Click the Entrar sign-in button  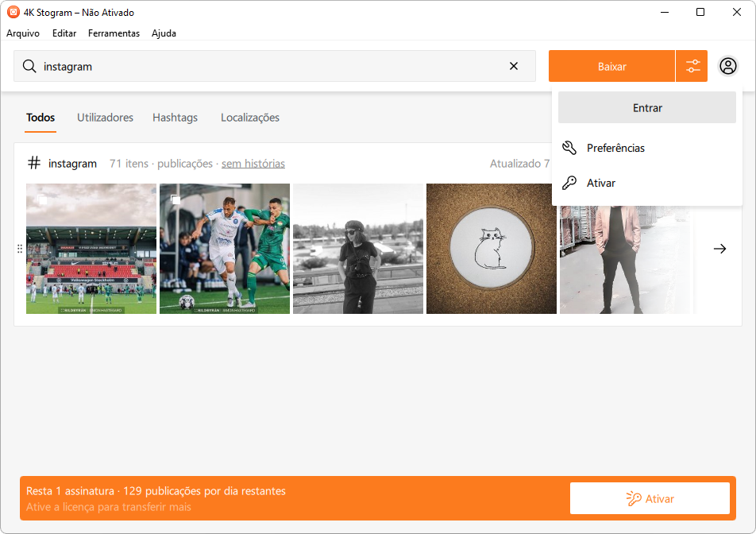[647, 108]
